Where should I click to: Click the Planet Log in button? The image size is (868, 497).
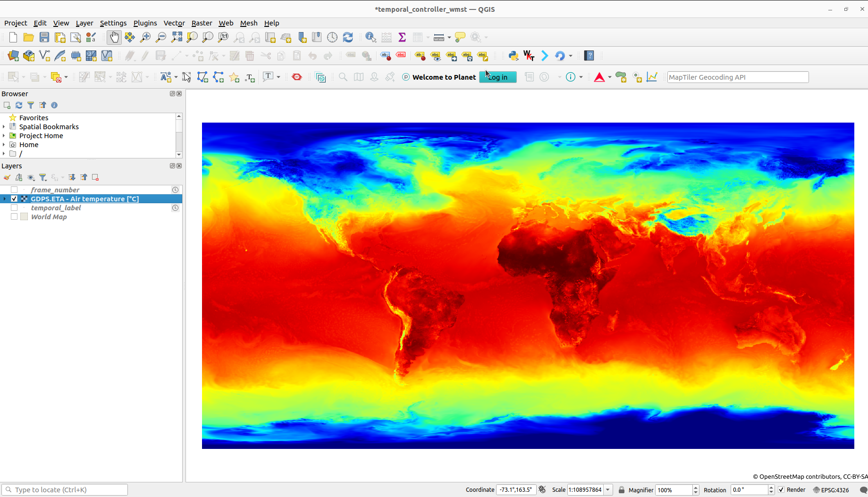point(497,77)
